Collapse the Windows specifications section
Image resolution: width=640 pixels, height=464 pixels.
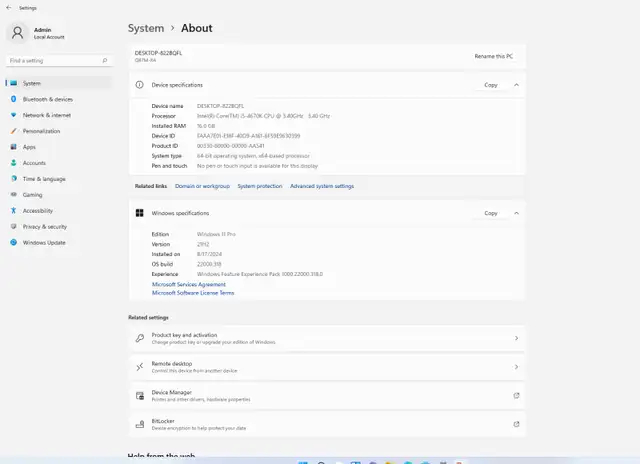pos(516,213)
